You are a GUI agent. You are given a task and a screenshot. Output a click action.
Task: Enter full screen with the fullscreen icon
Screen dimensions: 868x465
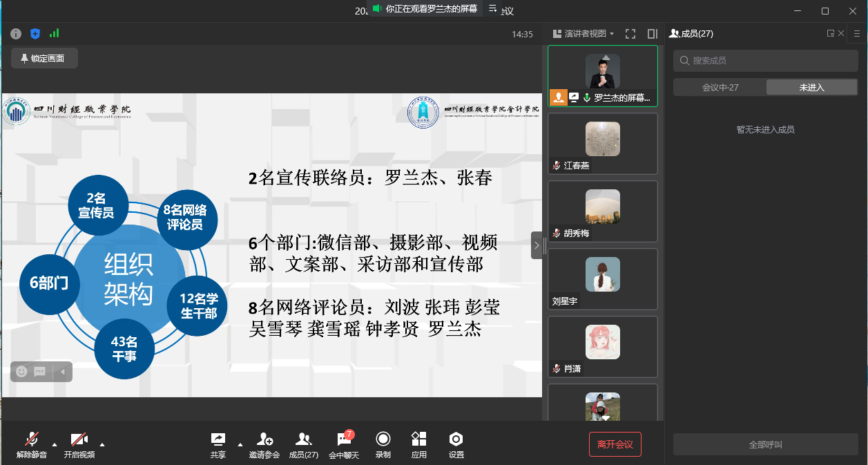[630, 33]
